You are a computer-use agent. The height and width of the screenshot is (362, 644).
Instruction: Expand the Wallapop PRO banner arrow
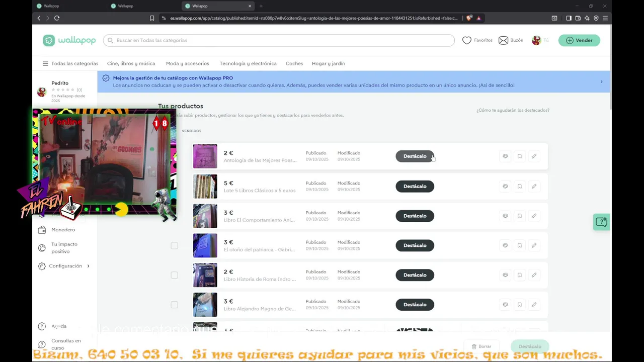[x=601, y=82]
